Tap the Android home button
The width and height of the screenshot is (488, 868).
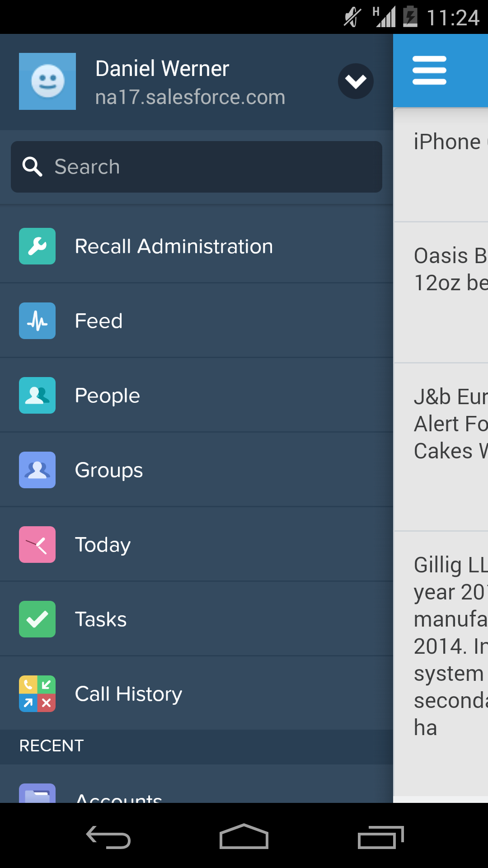pyautogui.click(x=244, y=836)
